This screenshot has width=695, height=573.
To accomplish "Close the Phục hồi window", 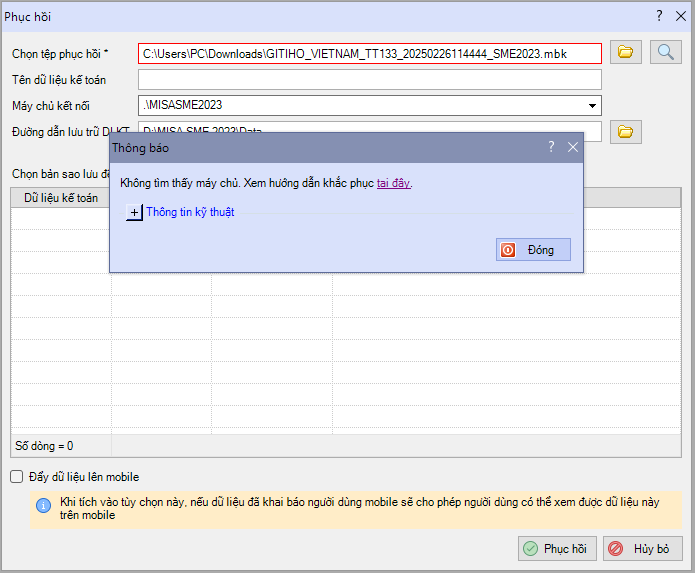I will pos(680,16).
